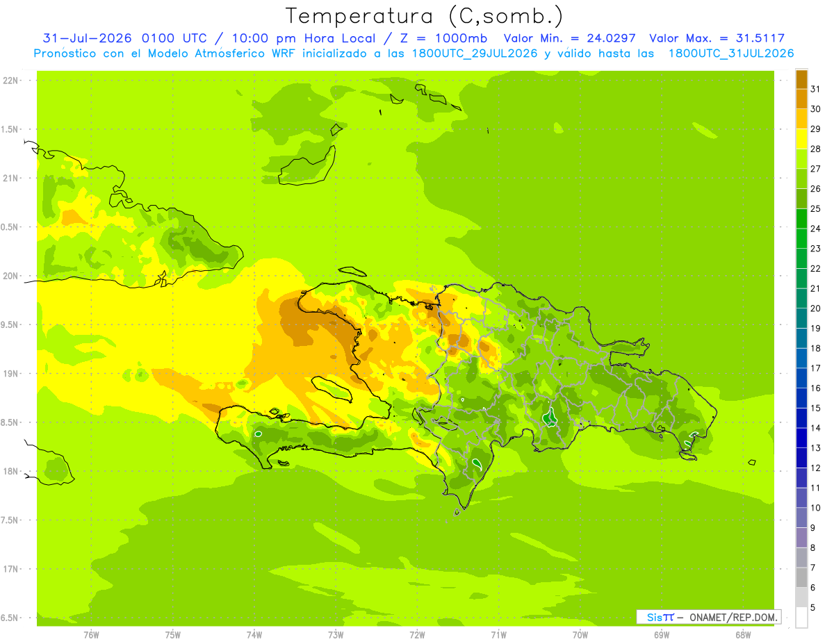Viewport: 834px width, 644px height.
Task: Pick the amber swatch between 29 and 30
Action: [x=801, y=119]
